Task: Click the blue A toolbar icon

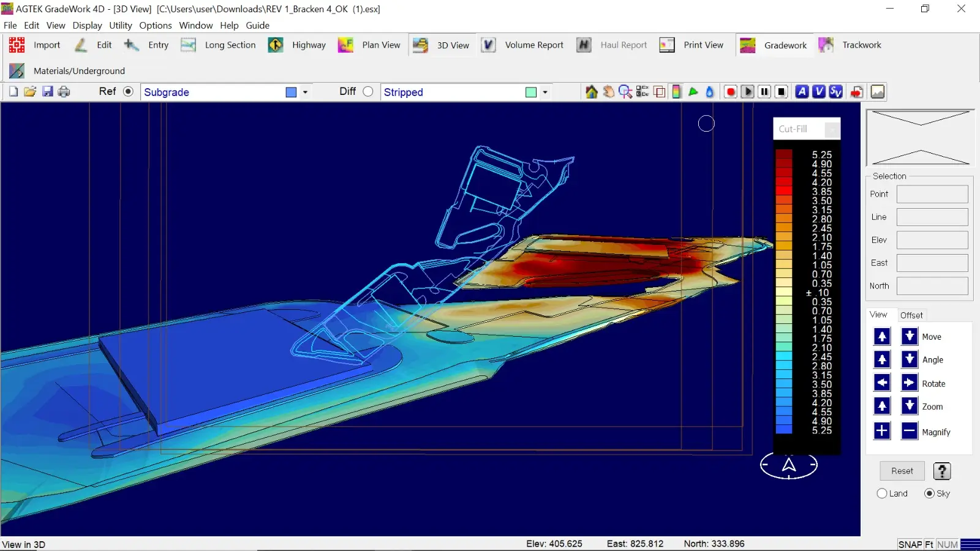Action: 802,92
